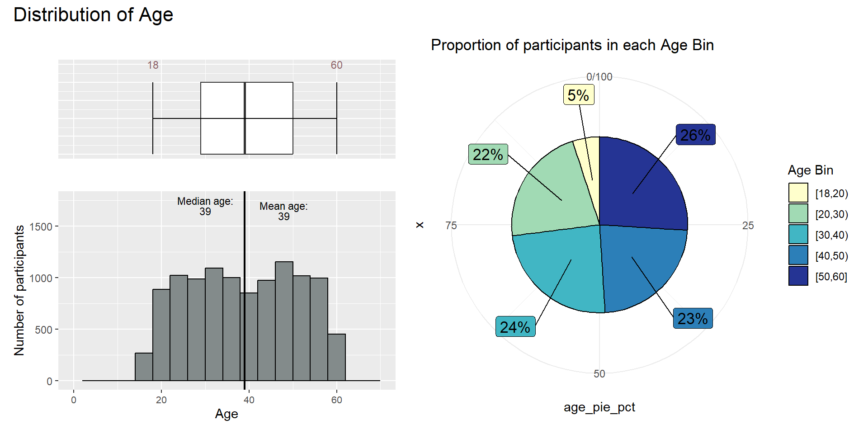Image resolution: width=868 pixels, height=434 pixels.
Task: Select the 23% pie label
Action: [x=692, y=318]
